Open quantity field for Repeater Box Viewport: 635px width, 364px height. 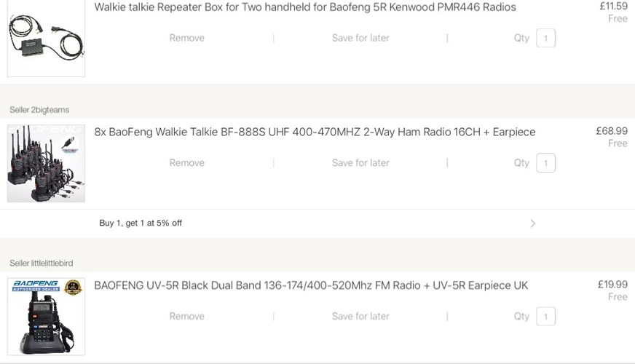(x=545, y=38)
